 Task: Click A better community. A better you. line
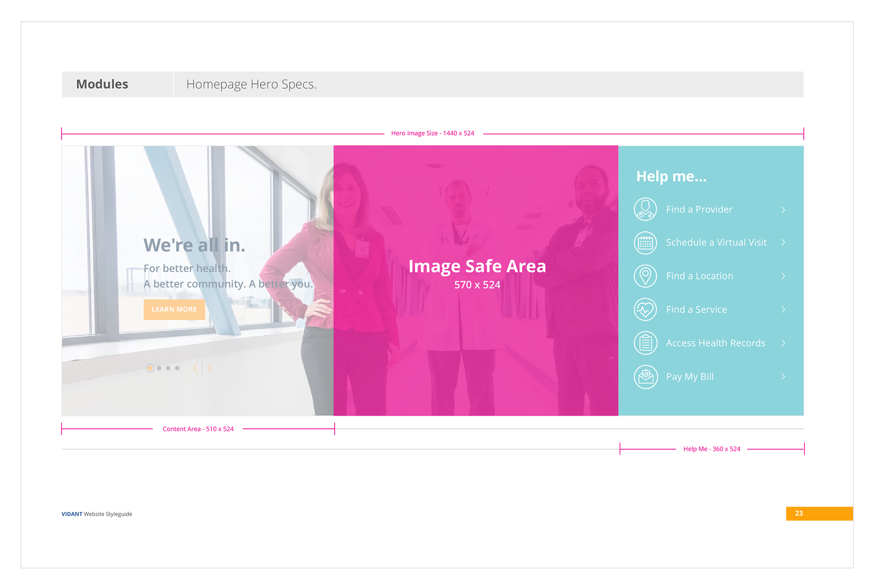tap(228, 284)
